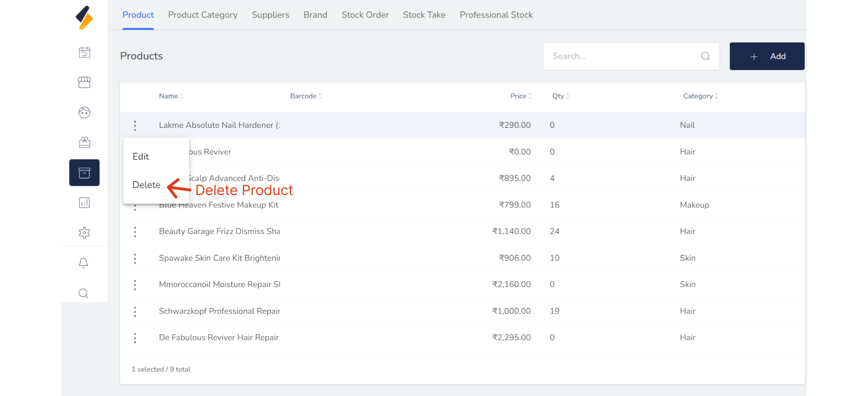Screen dimensions: 868x396
Task: Switch to the Stock Order tab
Action: tap(365, 15)
